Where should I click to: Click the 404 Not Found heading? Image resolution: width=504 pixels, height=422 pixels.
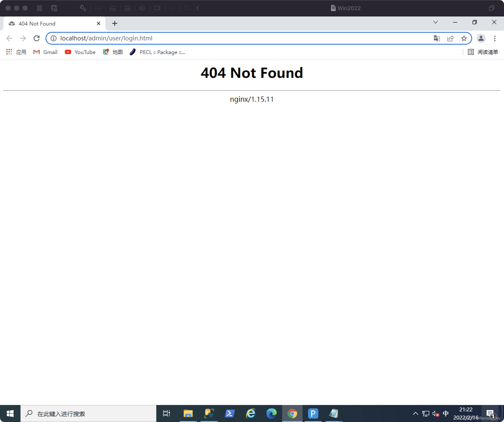pyautogui.click(x=252, y=73)
